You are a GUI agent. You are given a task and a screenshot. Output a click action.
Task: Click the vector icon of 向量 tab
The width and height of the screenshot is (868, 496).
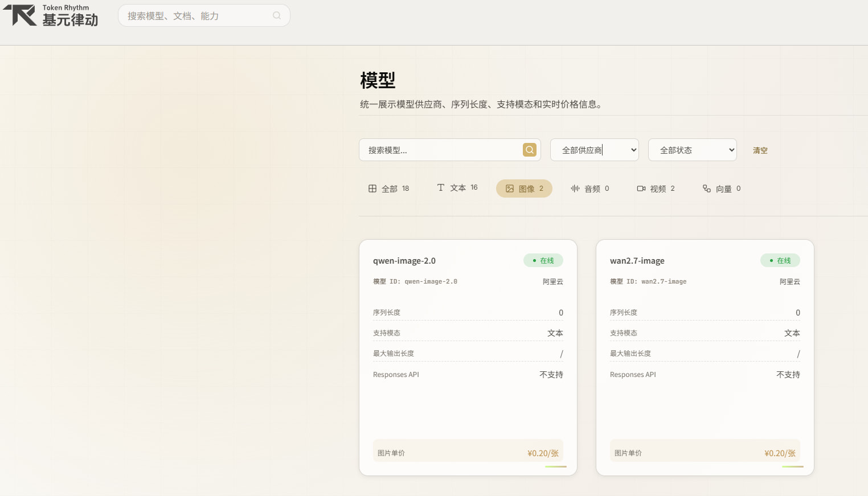(707, 188)
